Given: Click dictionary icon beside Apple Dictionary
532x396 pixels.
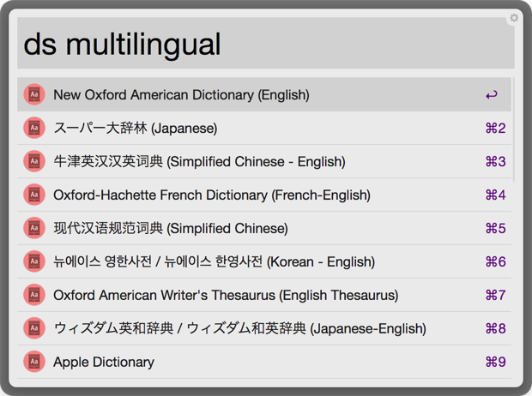Looking at the screenshot, I should pos(34,362).
